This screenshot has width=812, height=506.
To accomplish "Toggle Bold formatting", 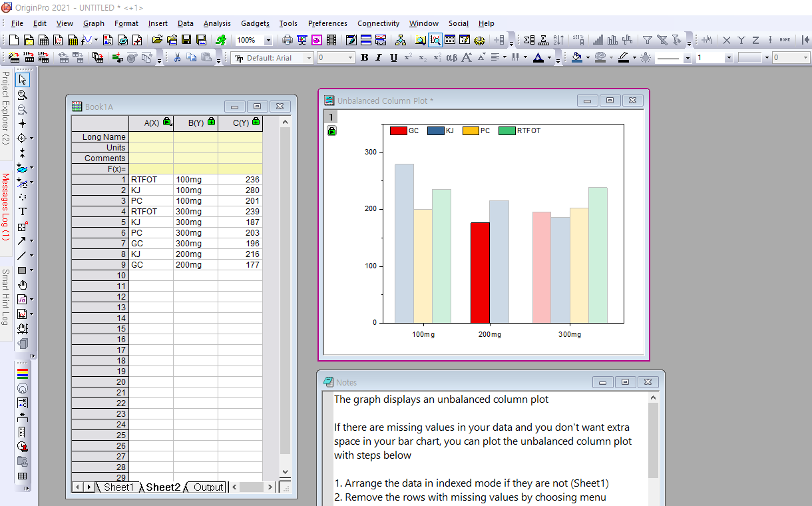I will [x=364, y=58].
